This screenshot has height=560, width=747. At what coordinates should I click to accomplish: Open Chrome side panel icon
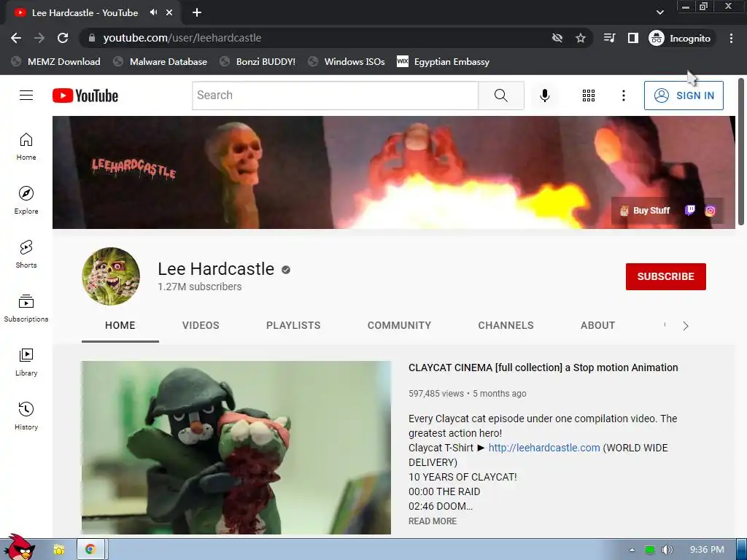point(632,38)
